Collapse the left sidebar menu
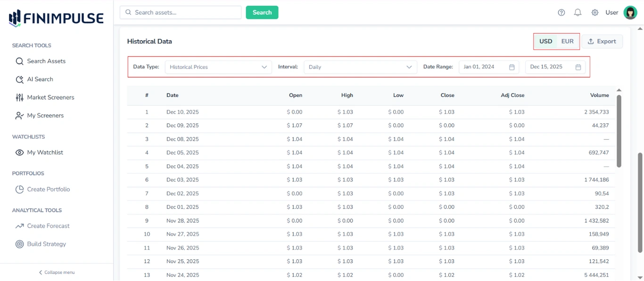Screen dimensions: 644x281 point(56,272)
